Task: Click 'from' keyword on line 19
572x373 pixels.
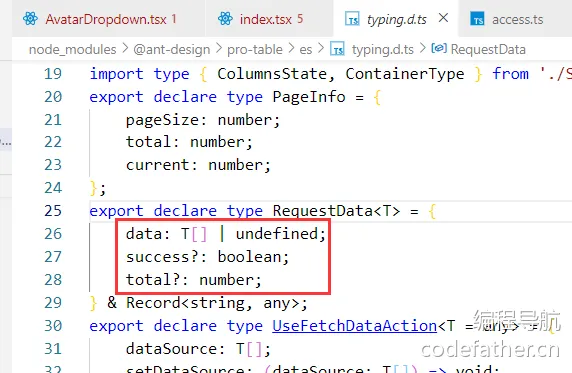Action: [510, 74]
